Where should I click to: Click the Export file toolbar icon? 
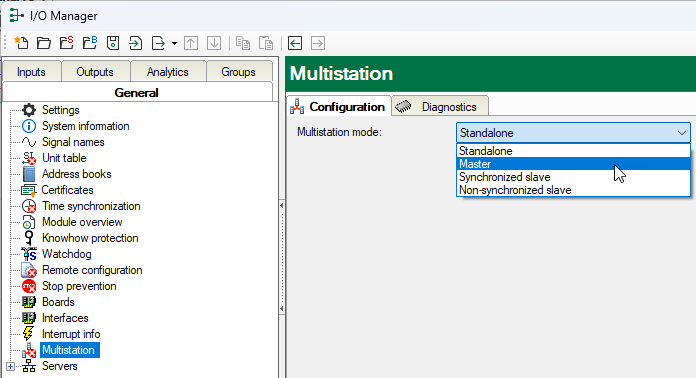click(x=158, y=43)
